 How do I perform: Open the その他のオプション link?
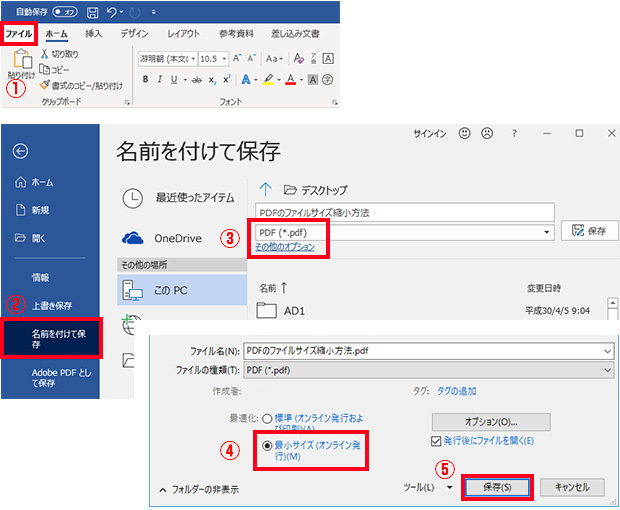click(x=285, y=247)
